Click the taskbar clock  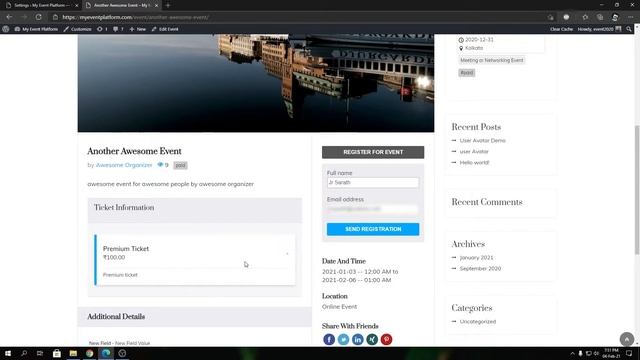tap(611, 353)
